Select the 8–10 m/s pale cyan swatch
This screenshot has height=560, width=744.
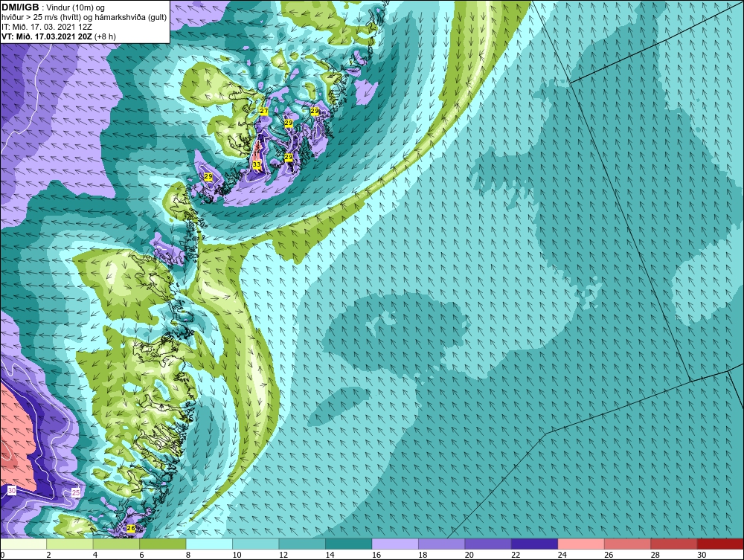(209, 544)
